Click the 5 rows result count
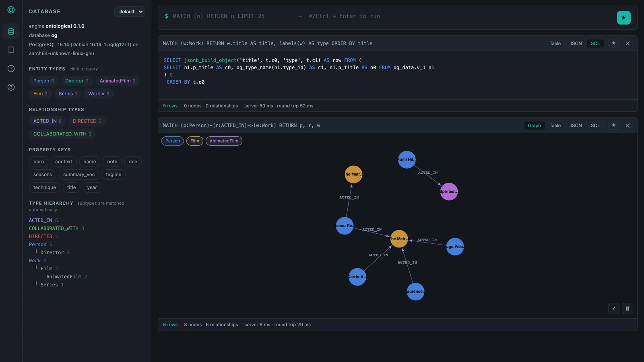 click(x=170, y=106)
